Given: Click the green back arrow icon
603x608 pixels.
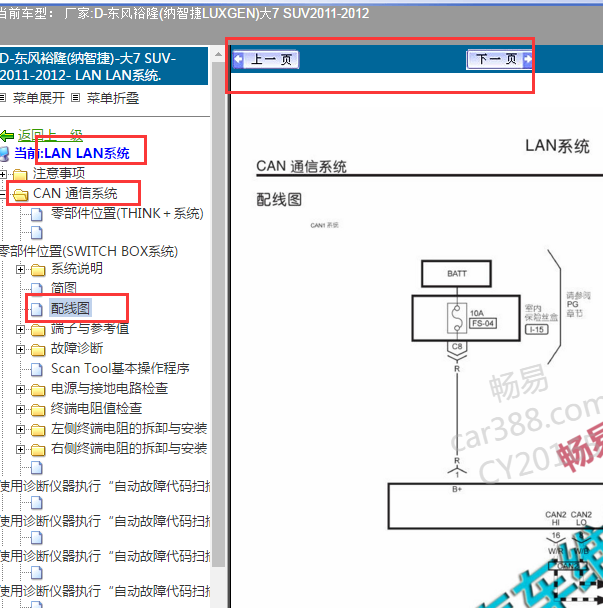Looking at the screenshot, I should 7,136.
